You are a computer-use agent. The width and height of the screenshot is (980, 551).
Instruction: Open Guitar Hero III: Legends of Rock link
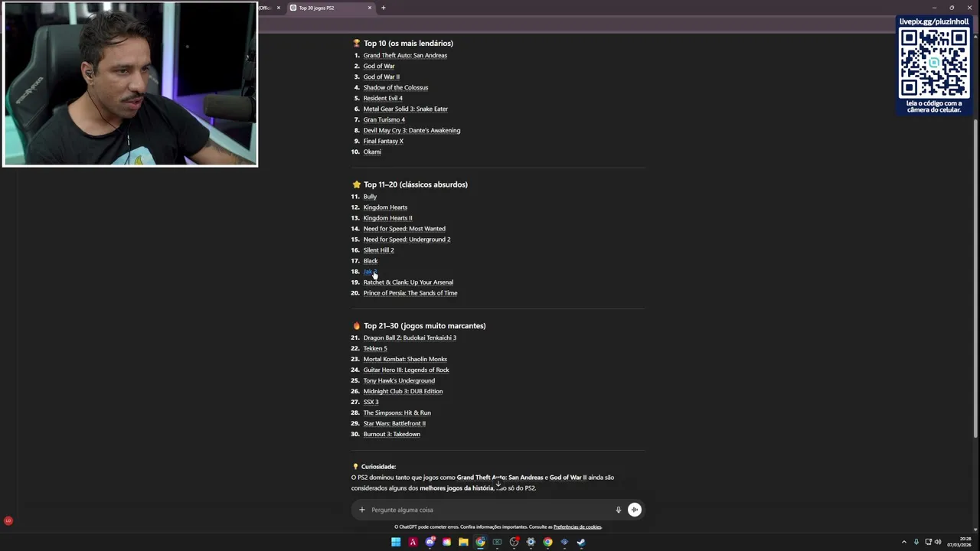click(x=406, y=370)
